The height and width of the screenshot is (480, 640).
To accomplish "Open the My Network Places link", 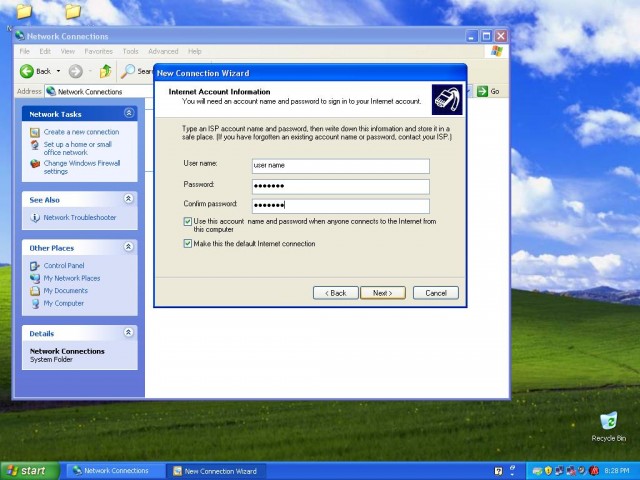I will (x=71, y=278).
